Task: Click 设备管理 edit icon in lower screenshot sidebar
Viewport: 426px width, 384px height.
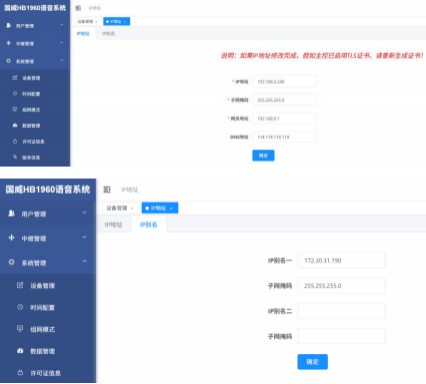Action: pos(20,285)
